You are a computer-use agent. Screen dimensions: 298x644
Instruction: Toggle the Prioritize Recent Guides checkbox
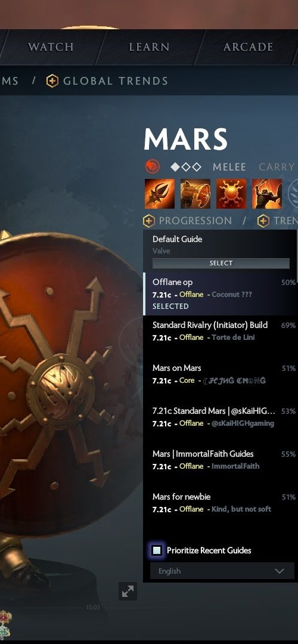[x=157, y=550]
